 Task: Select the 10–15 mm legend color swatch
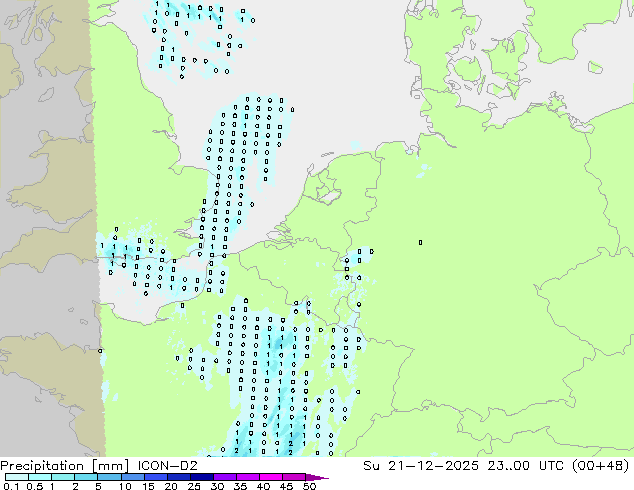tap(132, 477)
